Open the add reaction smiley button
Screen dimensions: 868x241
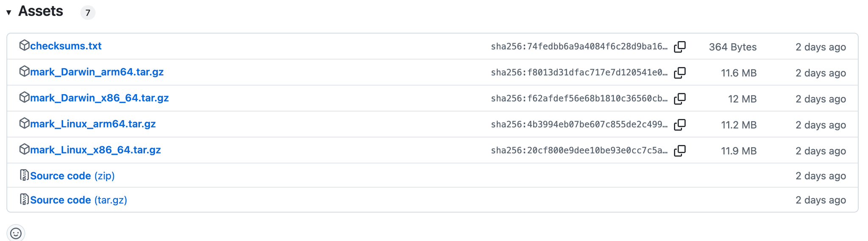(x=16, y=233)
